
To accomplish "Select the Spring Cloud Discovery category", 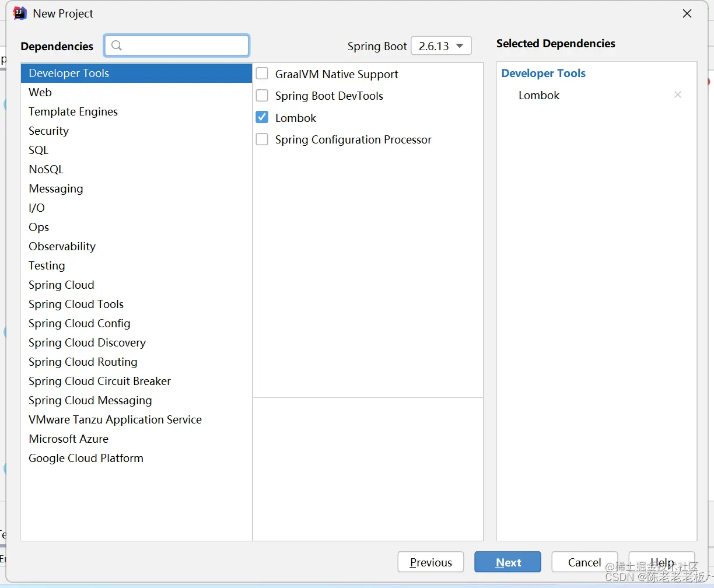I will click(x=136, y=342).
